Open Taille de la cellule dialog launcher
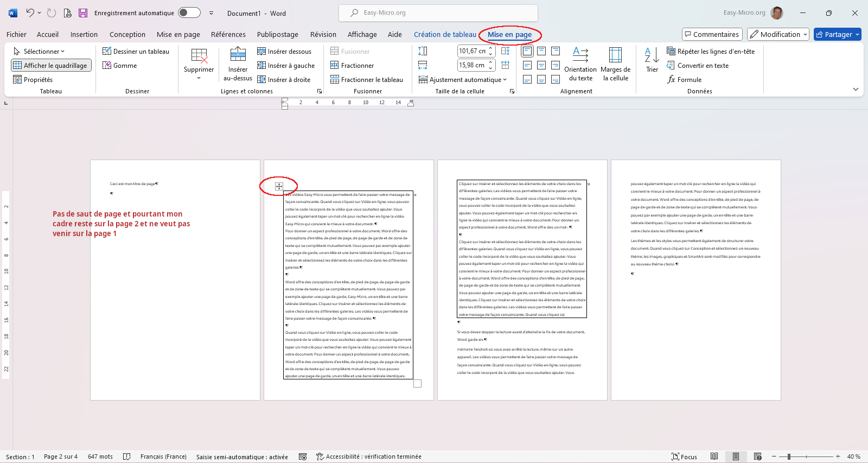Viewport: 868px width, 463px height. click(512, 91)
